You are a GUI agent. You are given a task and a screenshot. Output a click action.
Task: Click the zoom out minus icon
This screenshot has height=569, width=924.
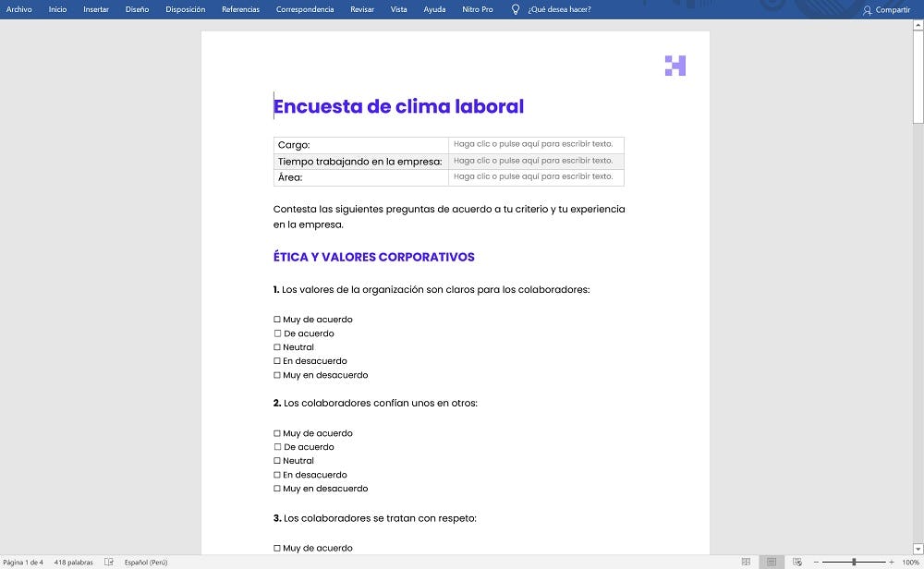coord(816,562)
